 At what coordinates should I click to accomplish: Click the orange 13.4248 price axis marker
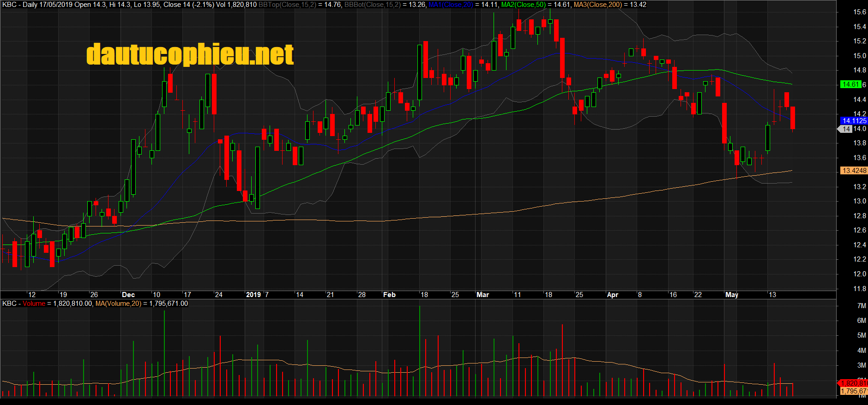pyautogui.click(x=854, y=171)
